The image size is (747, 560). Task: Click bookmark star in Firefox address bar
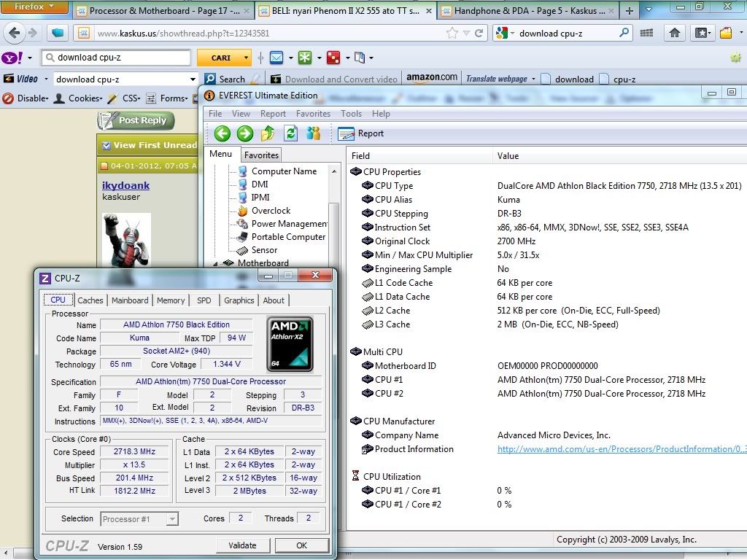[x=452, y=33]
